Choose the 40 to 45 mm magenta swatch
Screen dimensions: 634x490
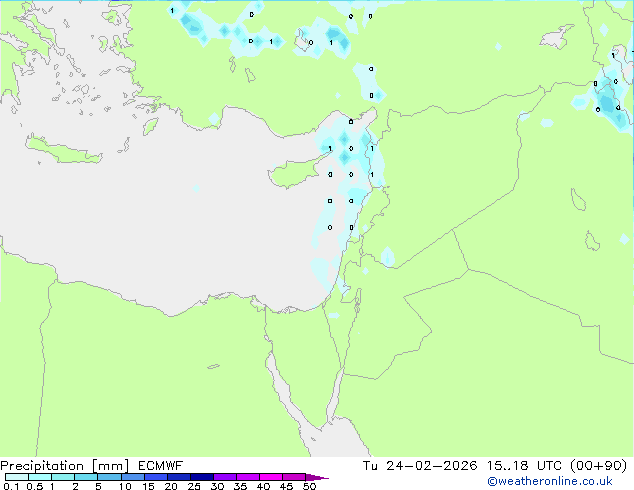[271, 477]
